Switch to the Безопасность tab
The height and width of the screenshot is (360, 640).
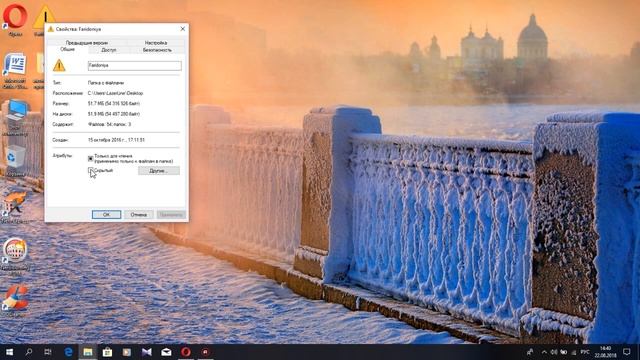(157, 50)
